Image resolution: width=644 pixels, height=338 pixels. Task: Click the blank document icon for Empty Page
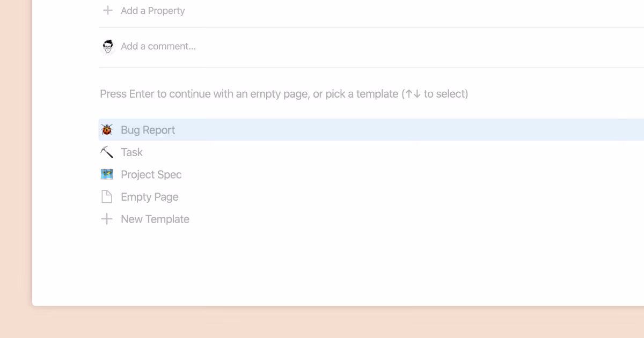coord(107,196)
